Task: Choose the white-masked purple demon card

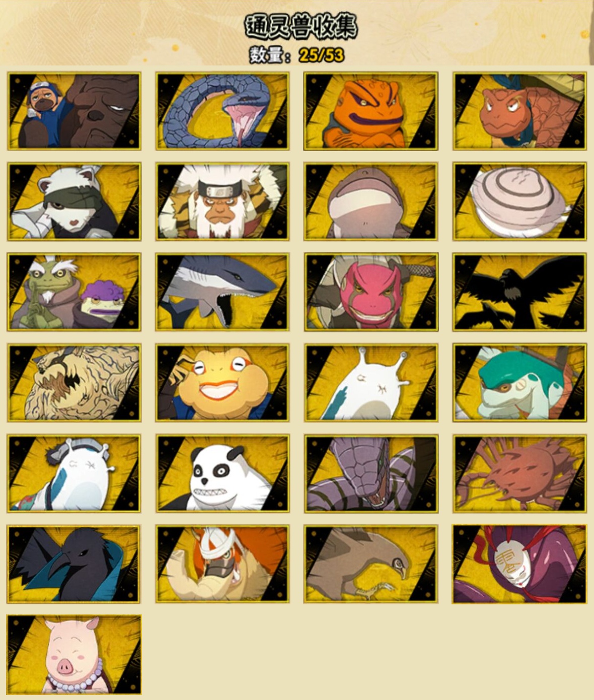Action: (x=519, y=564)
